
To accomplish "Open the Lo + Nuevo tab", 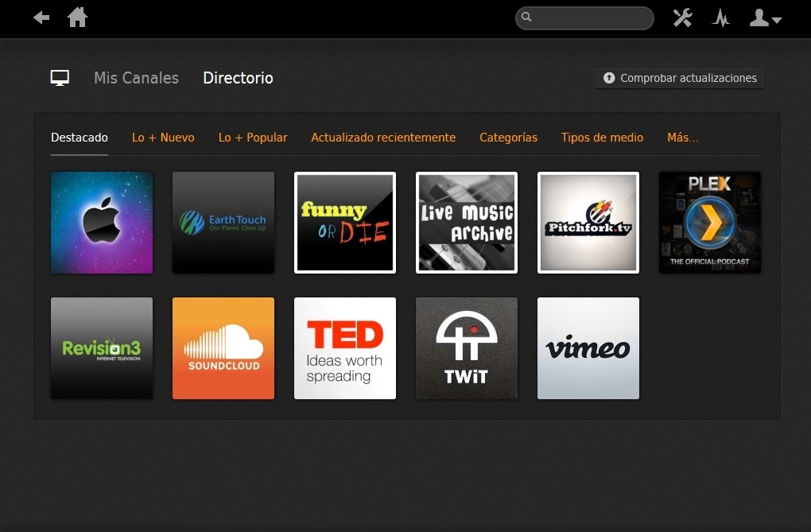I will [x=163, y=138].
